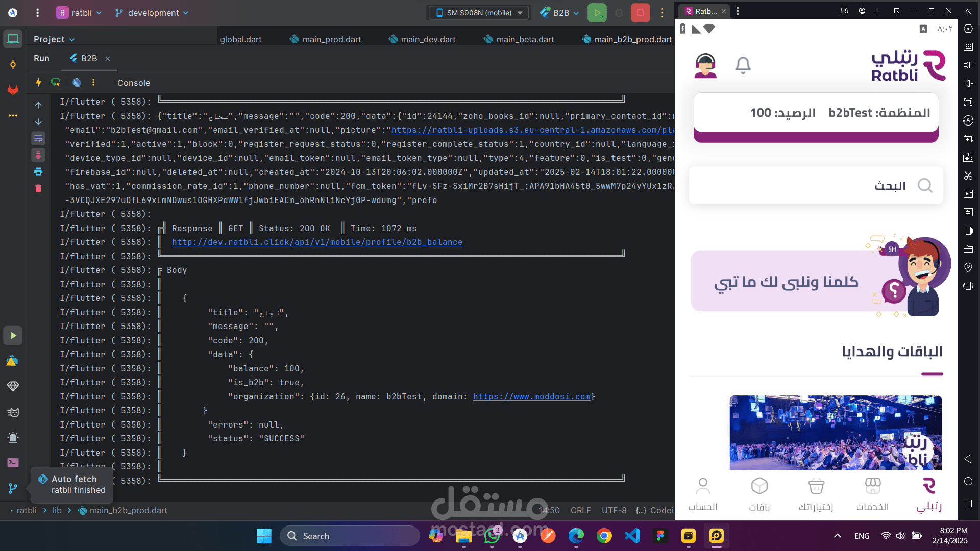This screenshot has height=551, width=980.
Task: Click the Flutter hot reload lightning icon
Action: (x=38, y=82)
